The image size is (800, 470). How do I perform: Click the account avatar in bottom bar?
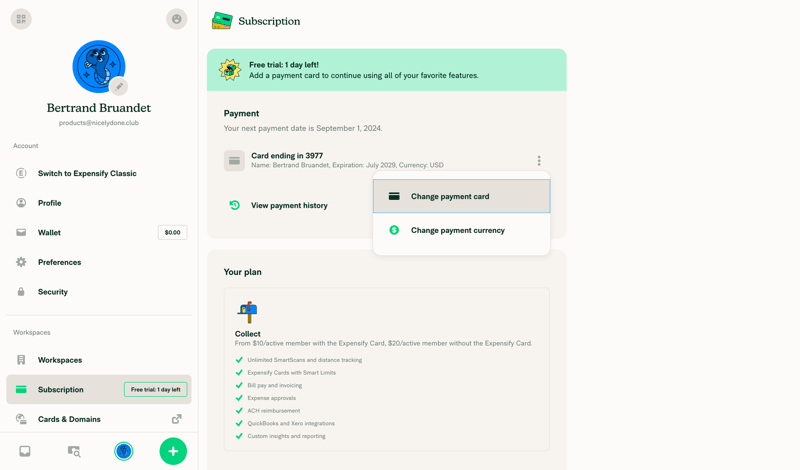click(x=123, y=452)
